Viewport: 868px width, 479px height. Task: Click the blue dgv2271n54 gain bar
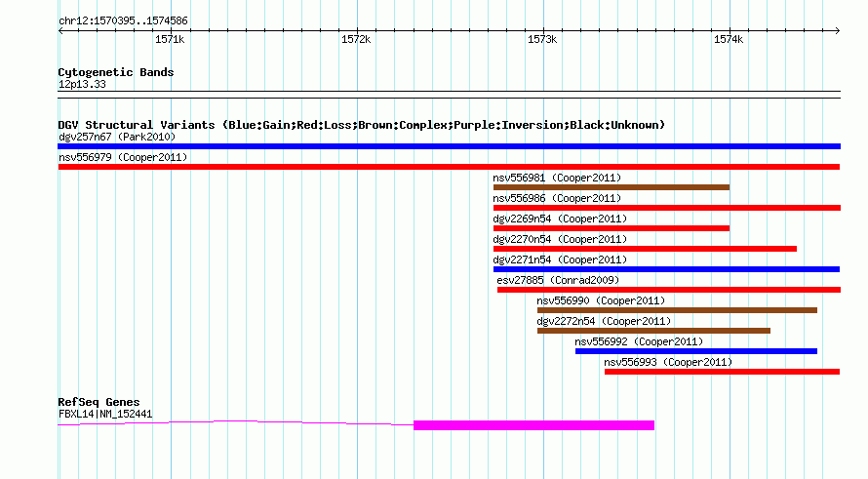[x=666, y=269]
